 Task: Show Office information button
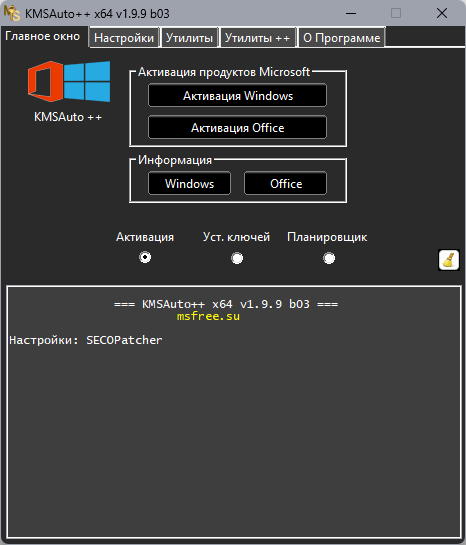pyautogui.click(x=286, y=183)
